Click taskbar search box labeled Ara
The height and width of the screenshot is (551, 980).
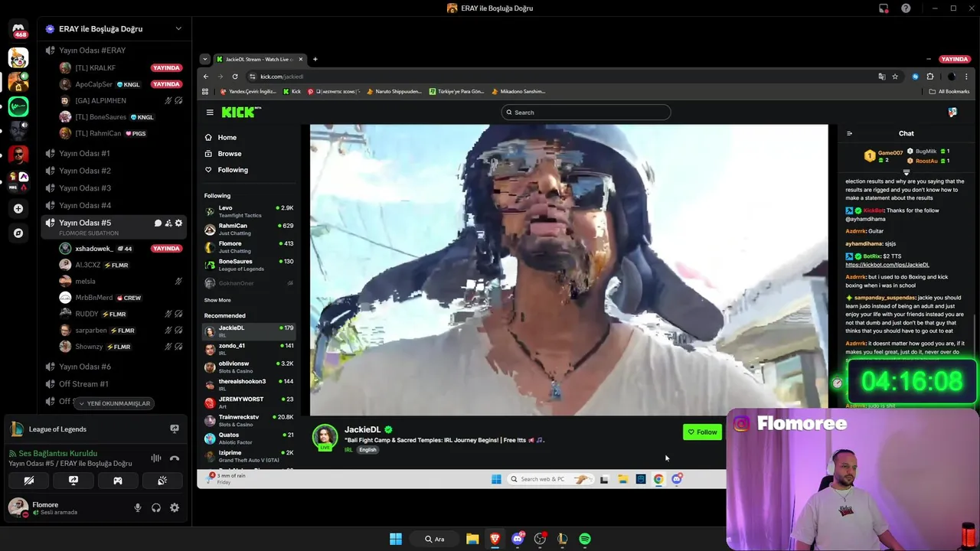tap(434, 539)
